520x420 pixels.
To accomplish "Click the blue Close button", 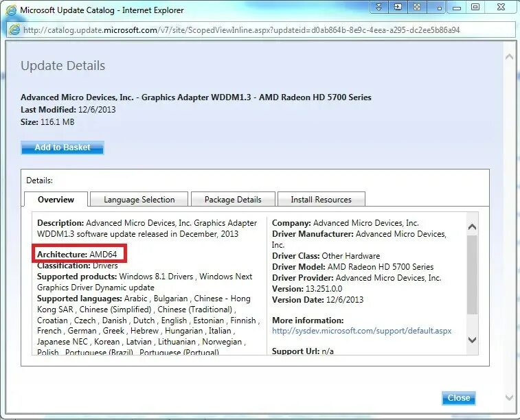I will coord(459,398).
